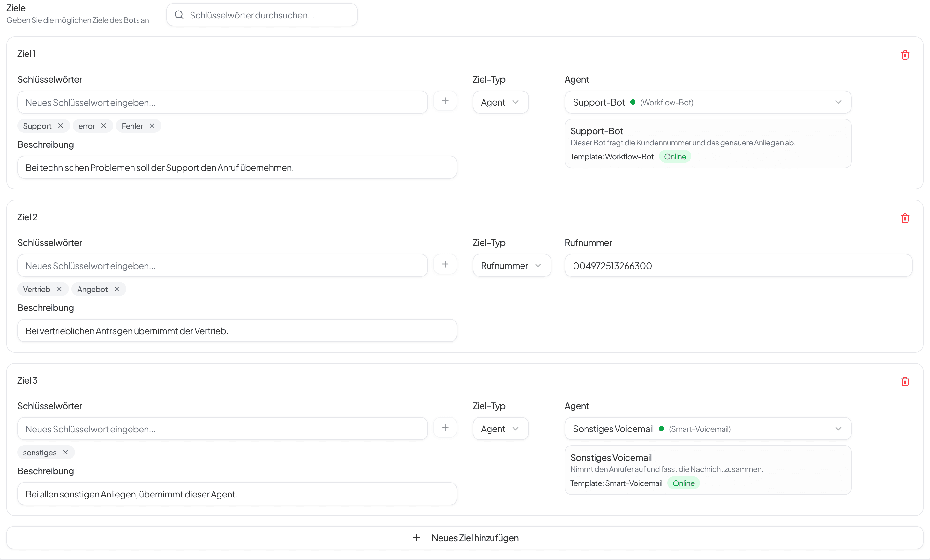
Task: Remove the 'Support' keyword tag
Action: (x=60, y=126)
